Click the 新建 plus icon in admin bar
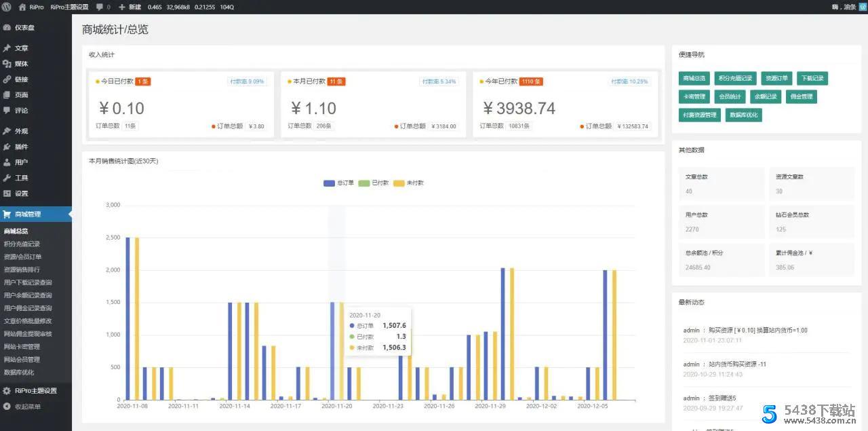Screen dimensions: 868x431 [x=122, y=7]
